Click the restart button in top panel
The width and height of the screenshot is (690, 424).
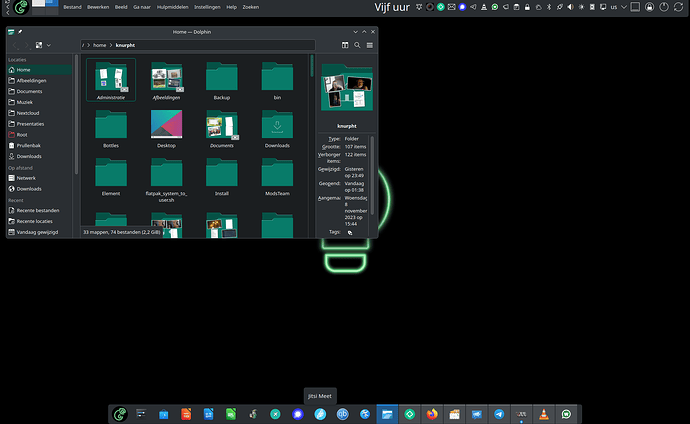coord(678,7)
